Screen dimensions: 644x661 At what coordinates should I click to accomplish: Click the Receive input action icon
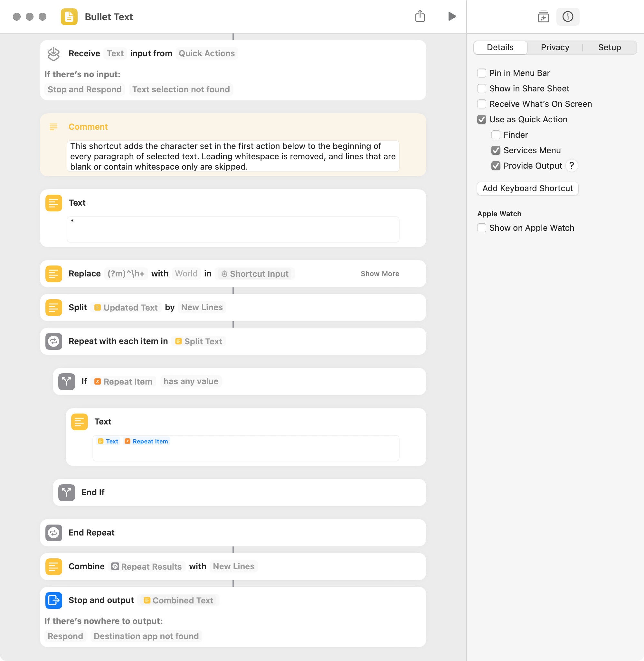(53, 53)
